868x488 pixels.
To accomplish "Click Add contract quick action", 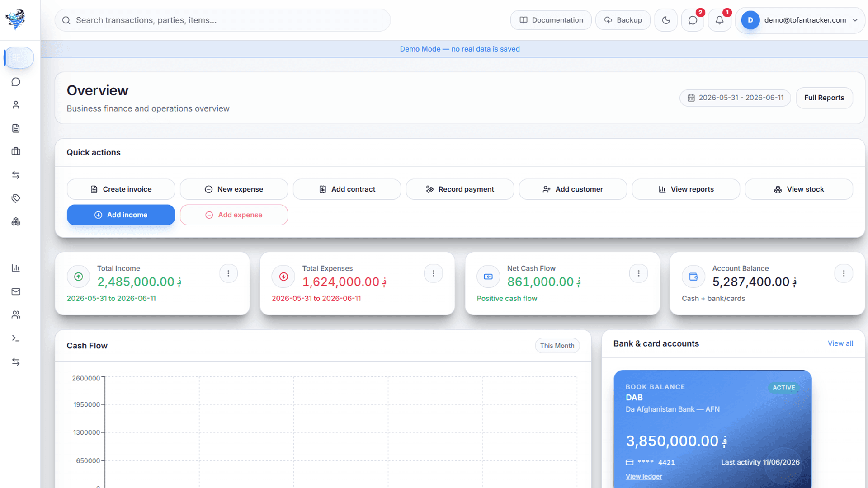I will (x=347, y=189).
